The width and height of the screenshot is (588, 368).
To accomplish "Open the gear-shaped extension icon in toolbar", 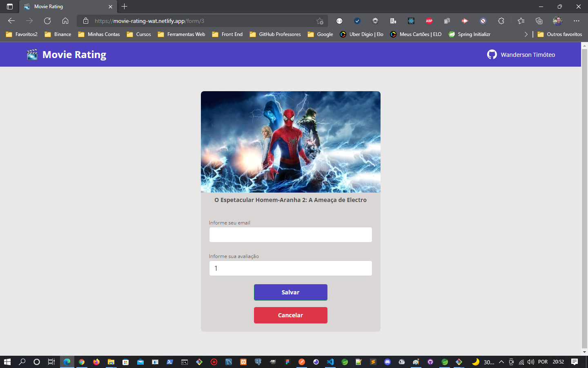I will pyautogui.click(x=375, y=21).
